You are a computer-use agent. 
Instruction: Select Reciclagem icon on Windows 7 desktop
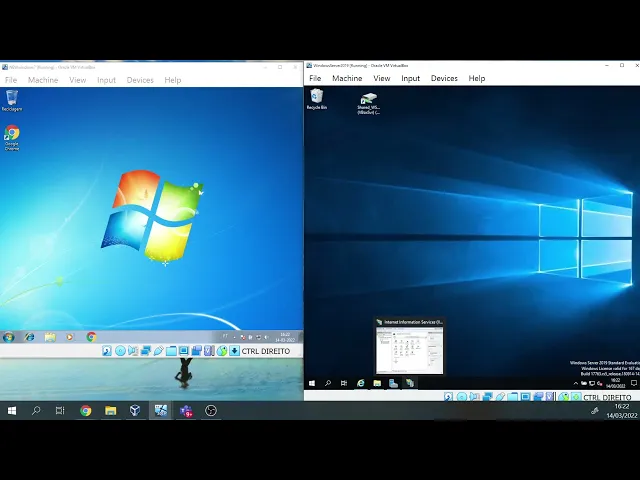12,100
